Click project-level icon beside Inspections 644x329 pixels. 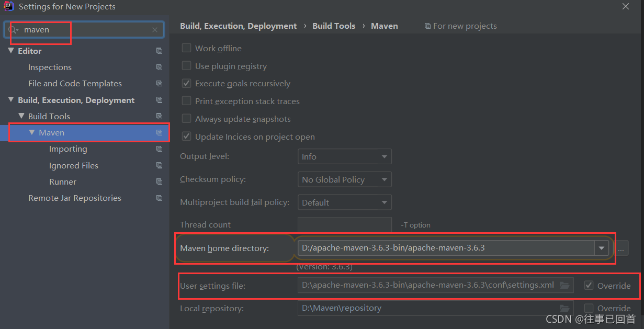(x=159, y=67)
